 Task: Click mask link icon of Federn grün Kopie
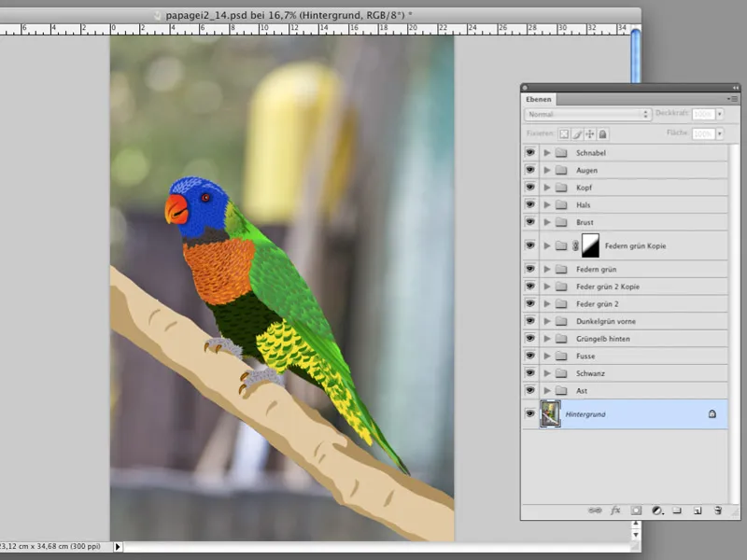575,245
